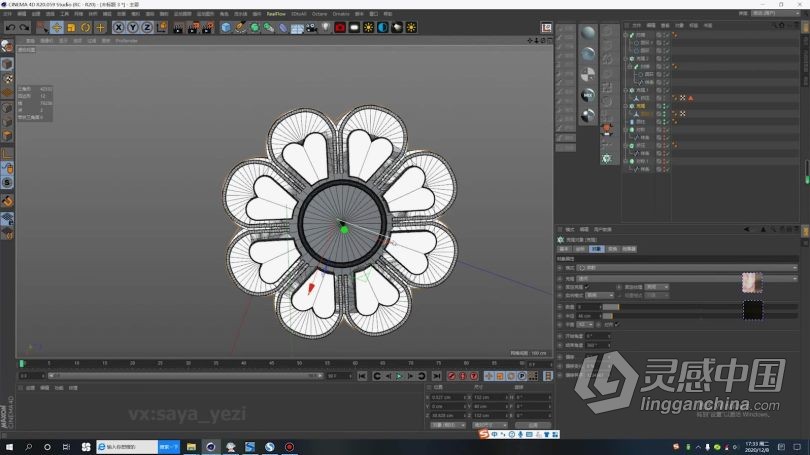Image resolution: width=810 pixels, height=455 pixels.
Task: Play the animation forward
Action: coord(399,376)
